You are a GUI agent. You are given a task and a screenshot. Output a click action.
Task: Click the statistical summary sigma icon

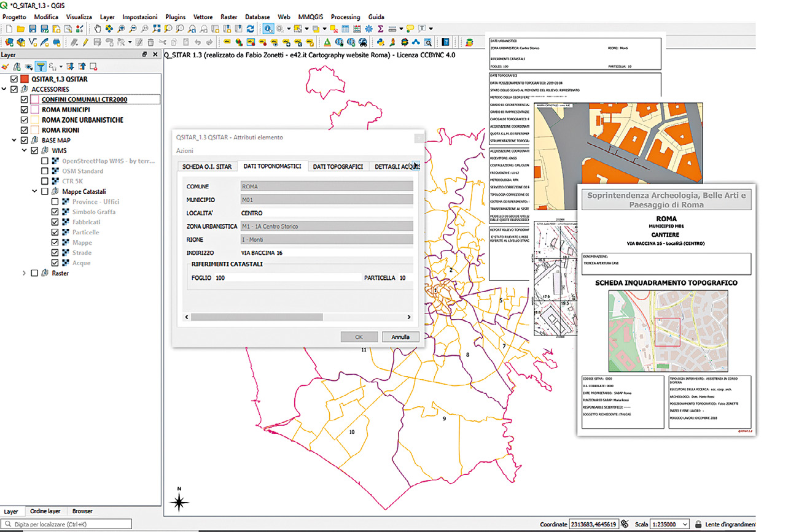[380, 29]
